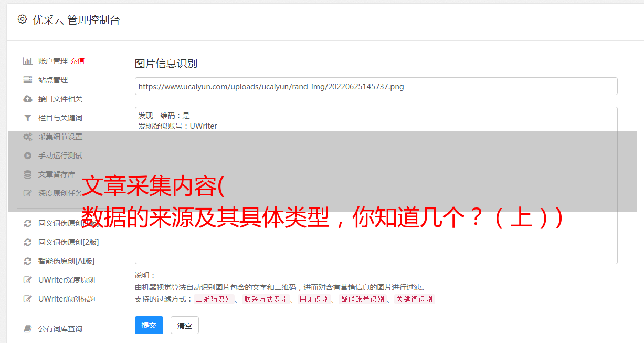This screenshot has height=343, width=644.
Task: Click the 二维码识别 tag
Action: 214,299
